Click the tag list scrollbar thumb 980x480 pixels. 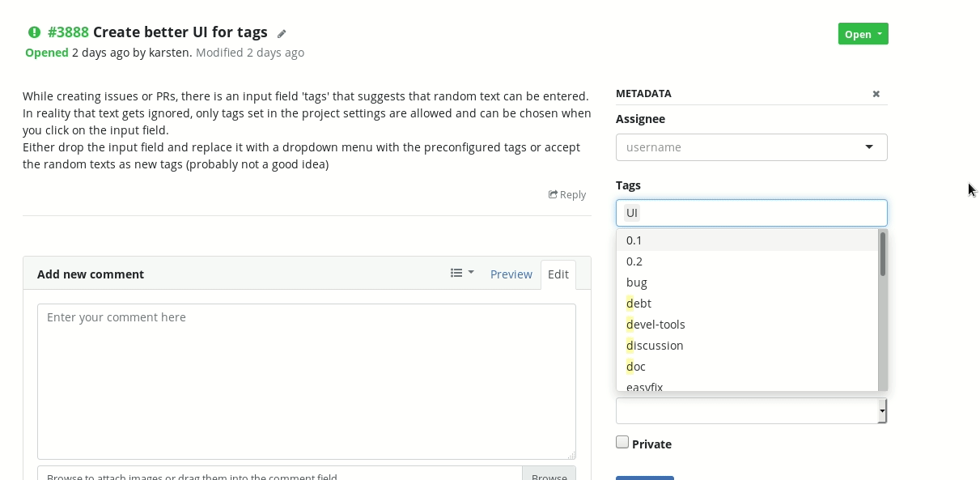pos(883,253)
